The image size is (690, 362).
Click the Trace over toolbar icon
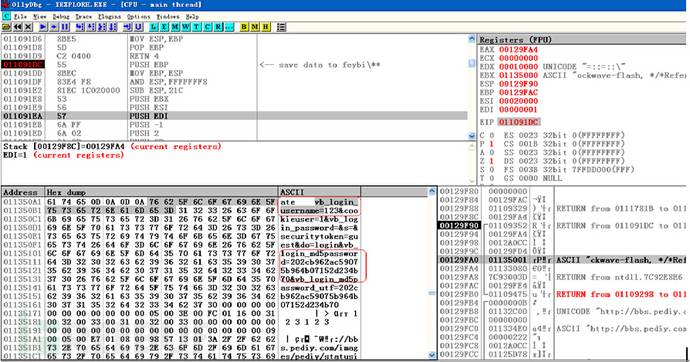(113, 27)
